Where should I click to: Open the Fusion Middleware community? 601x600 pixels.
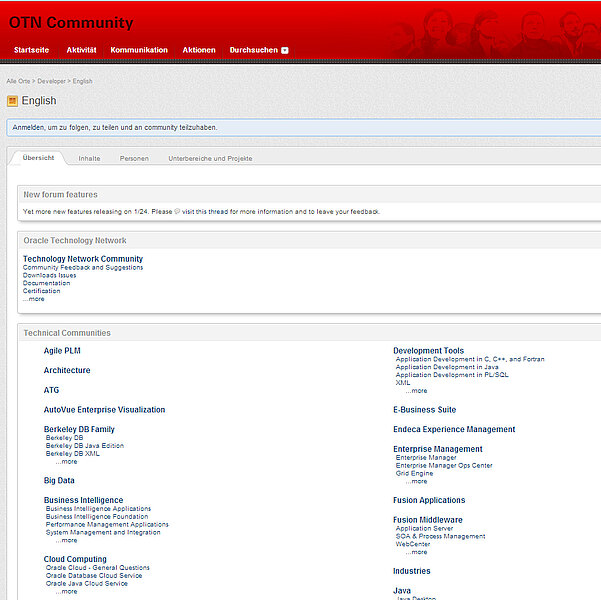pyautogui.click(x=427, y=520)
